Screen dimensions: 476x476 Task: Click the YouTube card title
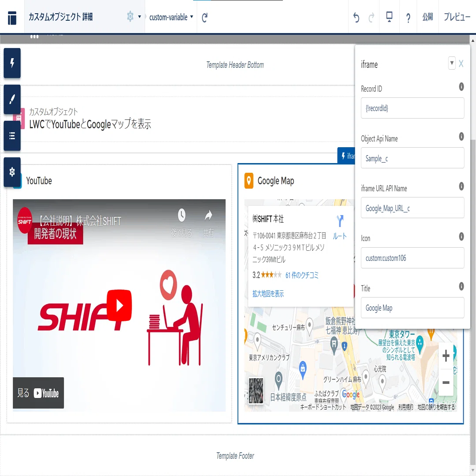pos(39,181)
